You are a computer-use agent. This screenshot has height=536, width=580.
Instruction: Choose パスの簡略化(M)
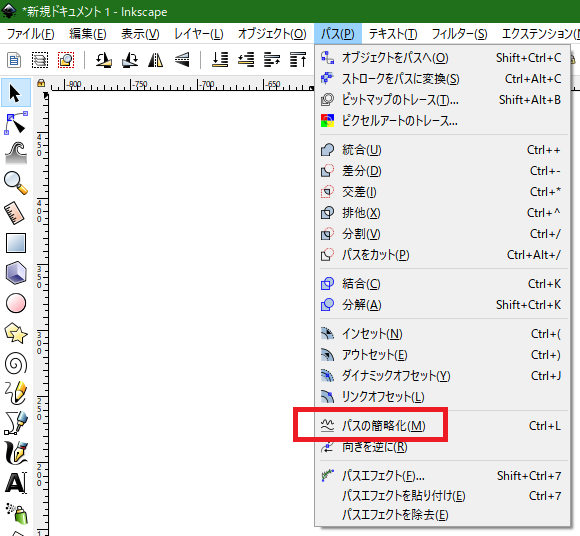(x=442, y=426)
